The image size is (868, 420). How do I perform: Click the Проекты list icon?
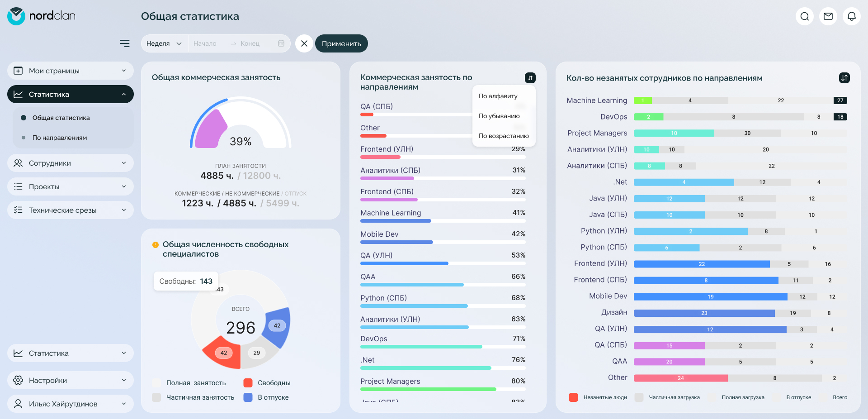point(18,186)
